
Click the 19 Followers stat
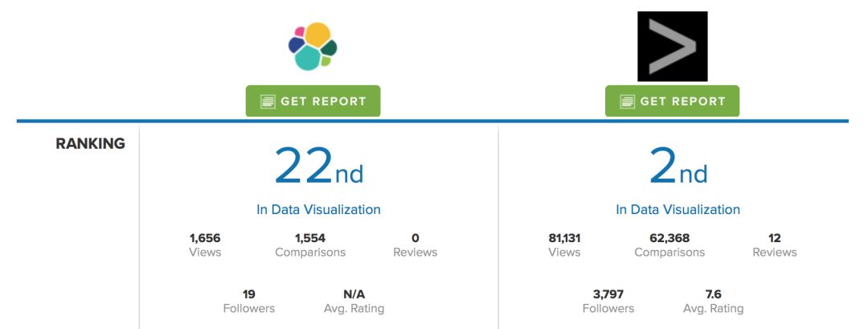tap(248, 301)
